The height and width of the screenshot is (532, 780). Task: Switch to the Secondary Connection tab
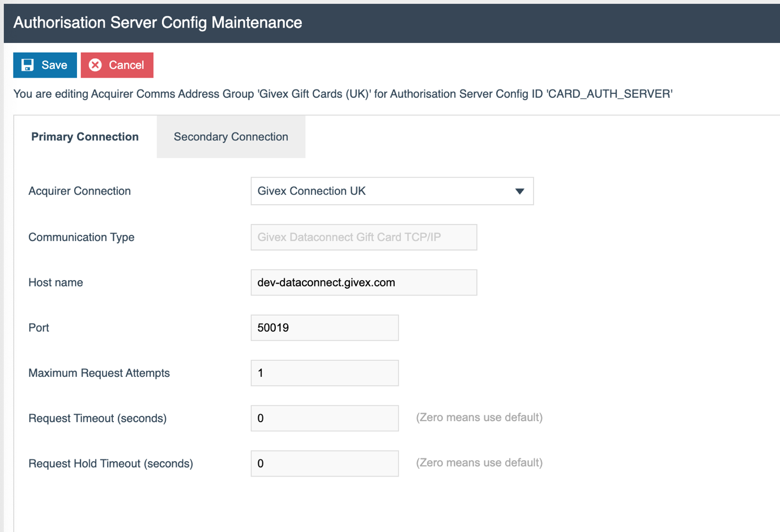click(x=231, y=136)
